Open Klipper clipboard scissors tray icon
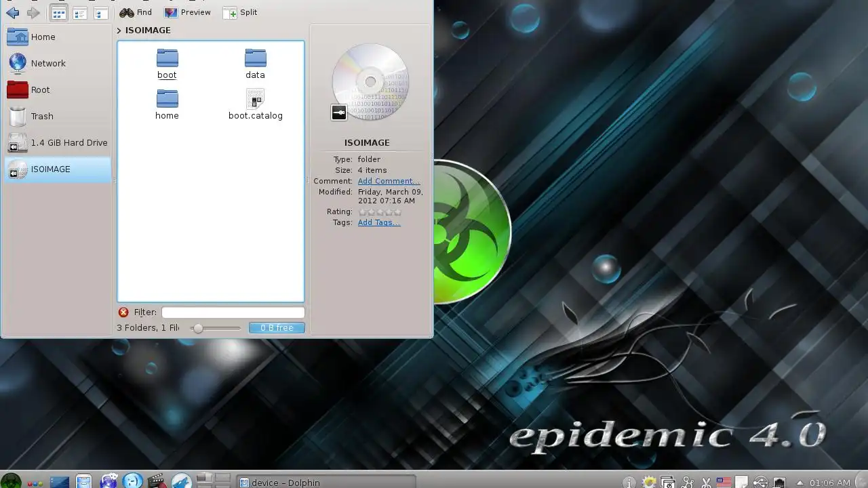The image size is (868, 488). 706,482
